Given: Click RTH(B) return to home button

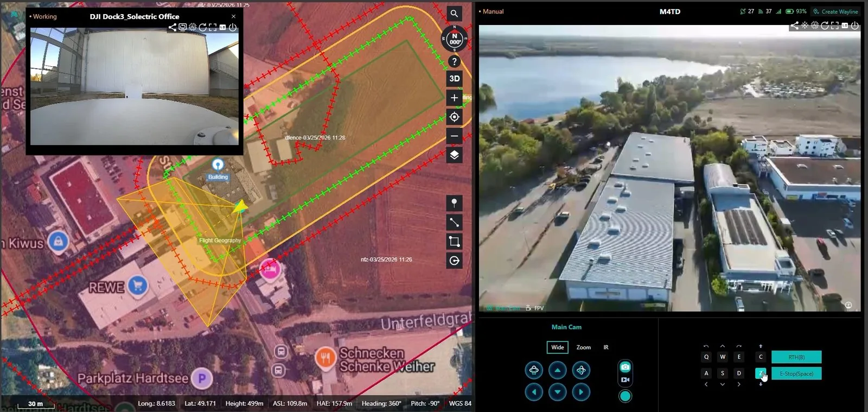Looking at the screenshot, I should (796, 357).
